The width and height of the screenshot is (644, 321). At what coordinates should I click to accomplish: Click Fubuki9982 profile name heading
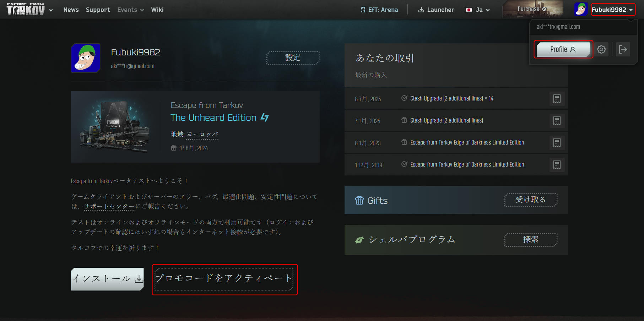135,52
